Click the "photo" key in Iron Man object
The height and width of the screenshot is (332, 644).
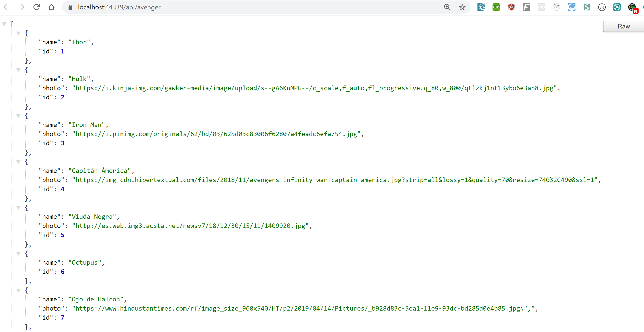(x=52, y=134)
